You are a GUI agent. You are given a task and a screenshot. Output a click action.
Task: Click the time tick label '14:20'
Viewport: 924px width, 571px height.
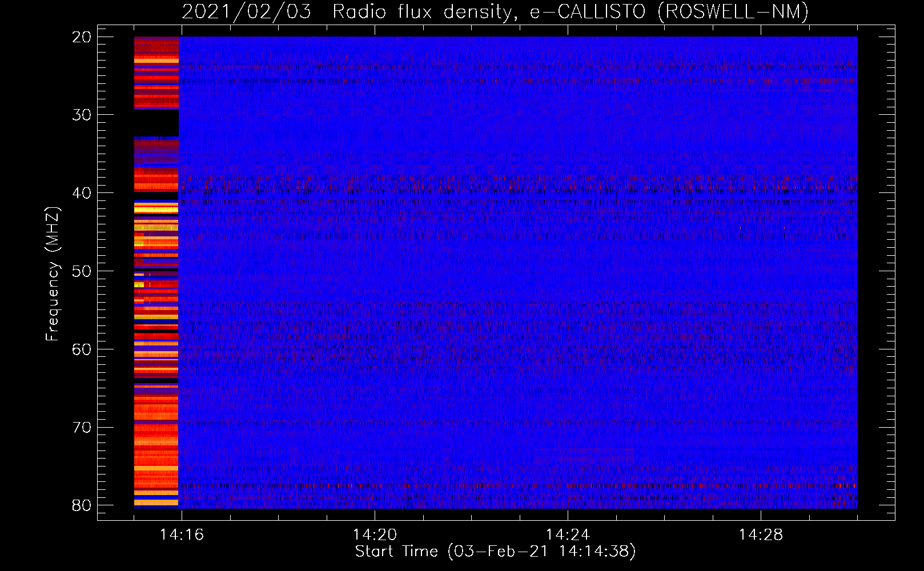375,535
